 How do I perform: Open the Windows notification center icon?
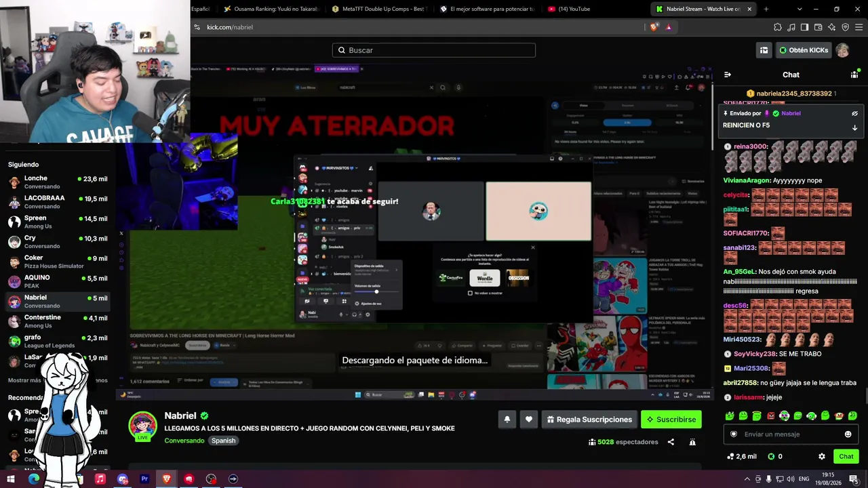(853, 479)
